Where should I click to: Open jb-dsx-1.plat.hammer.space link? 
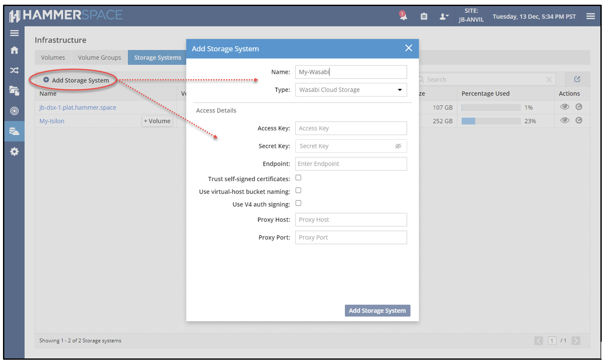click(78, 108)
